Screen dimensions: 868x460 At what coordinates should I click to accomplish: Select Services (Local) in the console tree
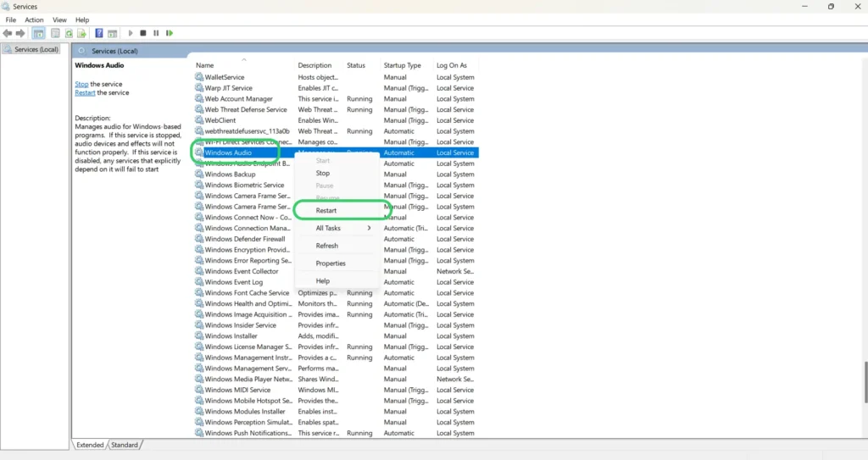(31, 49)
